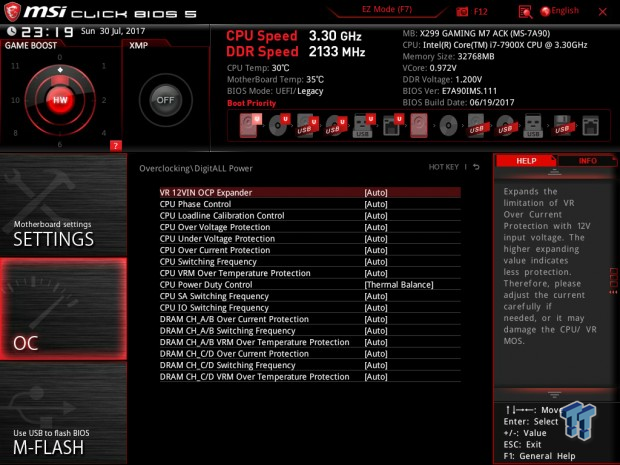Select the legacy USB CD/DVD boot icon
This screenshot has height=465, width=620.
(505, 125)
